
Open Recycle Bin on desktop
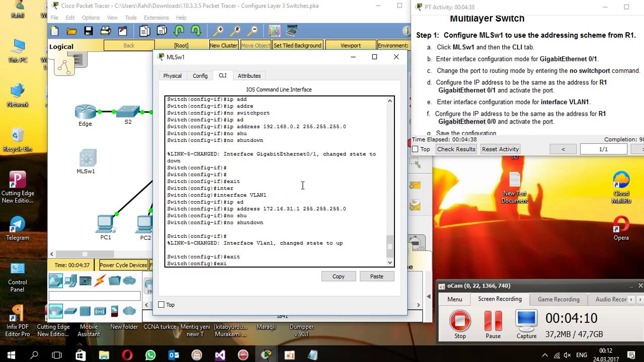coord(18,139)
